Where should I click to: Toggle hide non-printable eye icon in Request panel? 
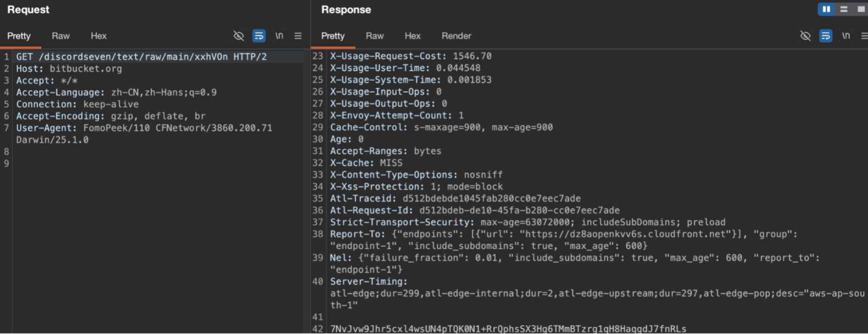[x=239, y=36]
